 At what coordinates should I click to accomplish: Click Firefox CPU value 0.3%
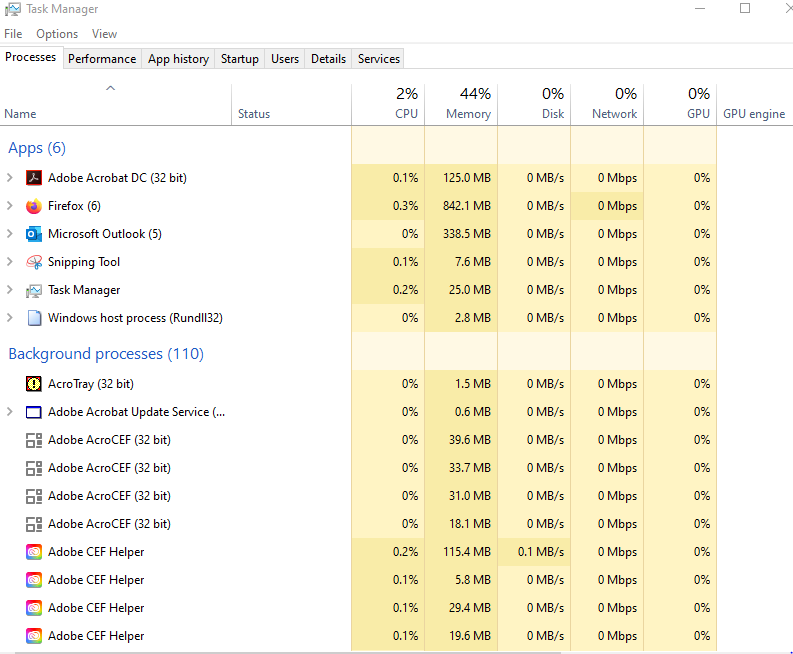[406, 206]
